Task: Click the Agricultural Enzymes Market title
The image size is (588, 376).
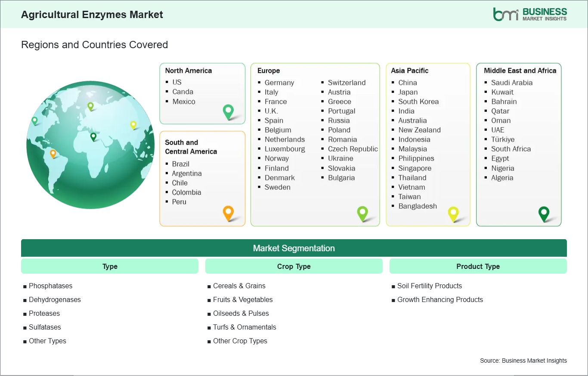Action: click(92, 14)
